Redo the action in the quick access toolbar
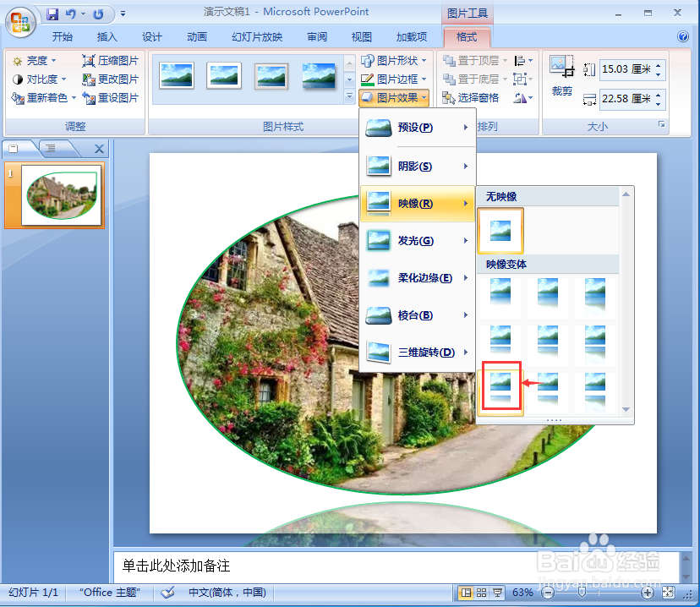The image size is (700, 607). (x=98, y=14)
